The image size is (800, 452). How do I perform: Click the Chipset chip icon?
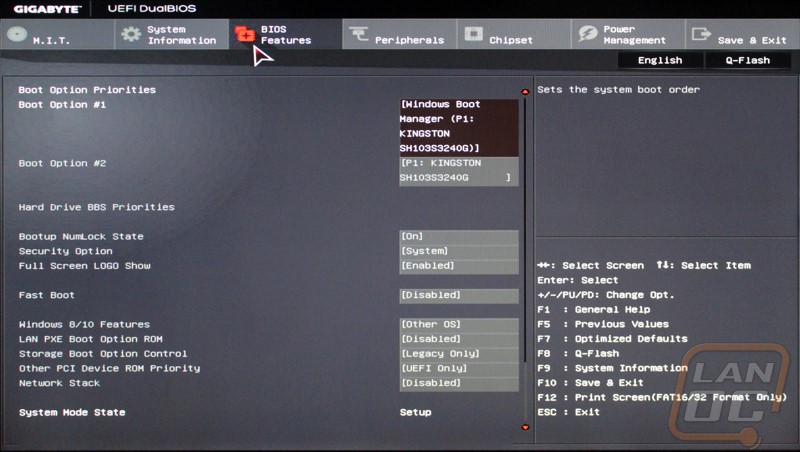473,34
